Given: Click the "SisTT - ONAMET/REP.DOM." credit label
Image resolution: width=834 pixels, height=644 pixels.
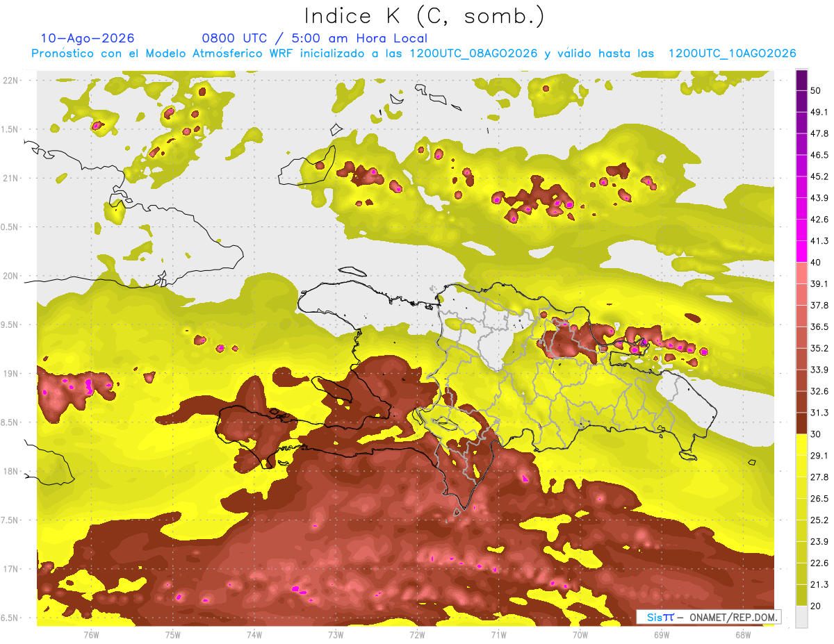Looking at the screenshot, I should [x=709, y=617].
